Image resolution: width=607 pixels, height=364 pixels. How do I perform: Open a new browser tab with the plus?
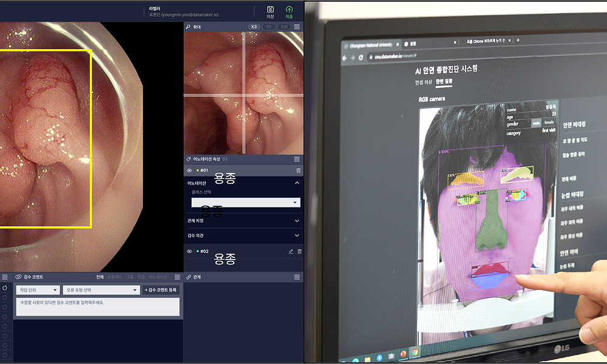[x=518, y=40]
